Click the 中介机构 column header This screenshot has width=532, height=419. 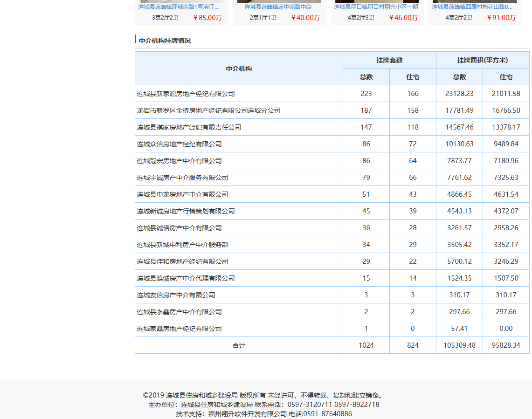(x=239, y=69)
